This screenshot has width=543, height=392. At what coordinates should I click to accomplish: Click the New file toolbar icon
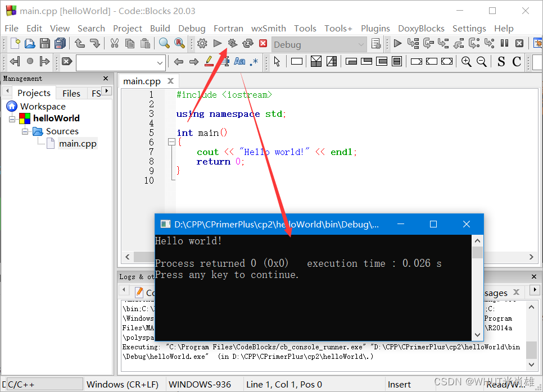pyautogui.click(x=15, y=44)
